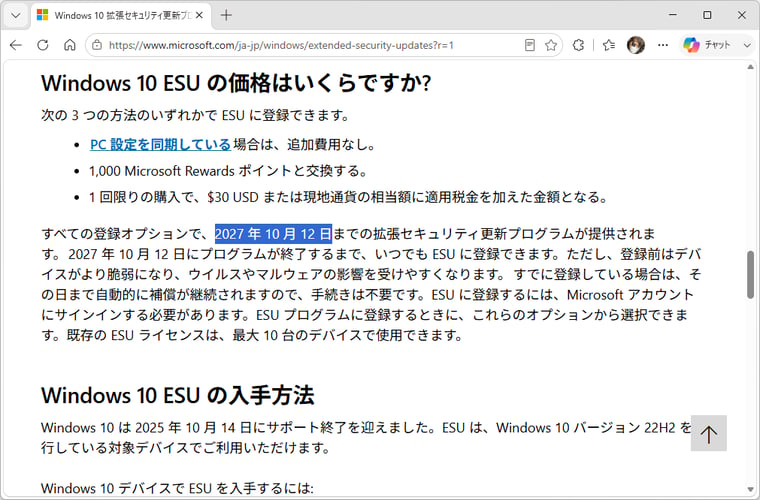
Task: Click the scrollbar up arrow
Action: pos(751,66)
